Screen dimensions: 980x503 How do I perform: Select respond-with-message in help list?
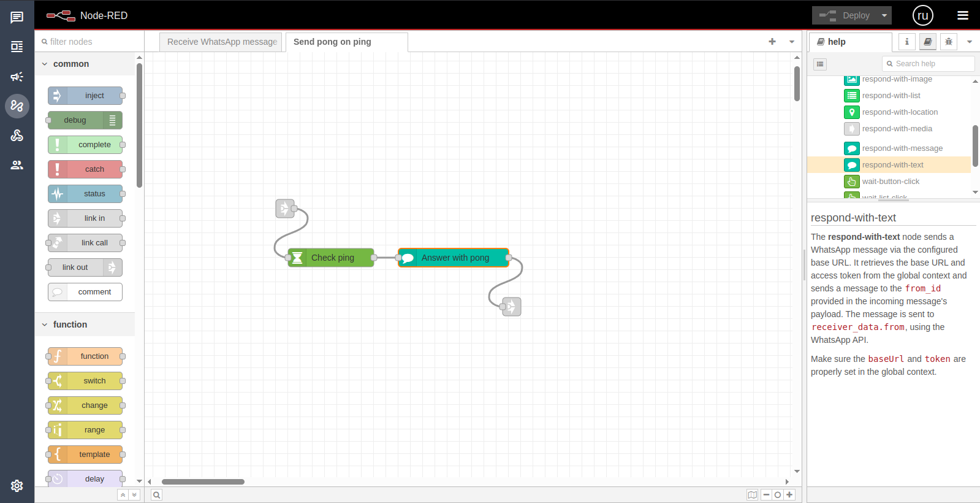click(x=902, y=148)
